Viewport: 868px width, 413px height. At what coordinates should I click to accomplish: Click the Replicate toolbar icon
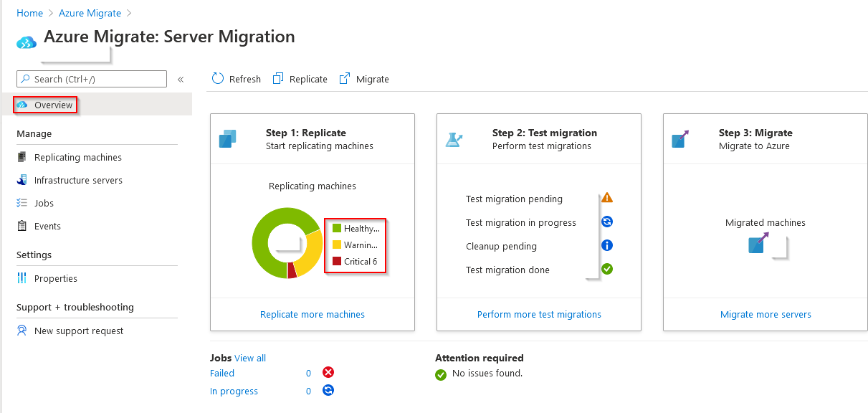[x=279, y=79]
